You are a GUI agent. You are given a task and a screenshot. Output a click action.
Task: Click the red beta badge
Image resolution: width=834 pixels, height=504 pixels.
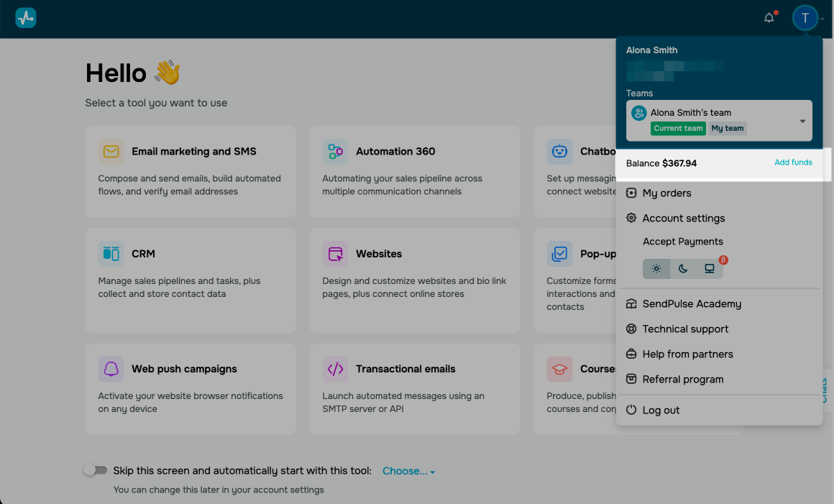[x=723, y=260]
